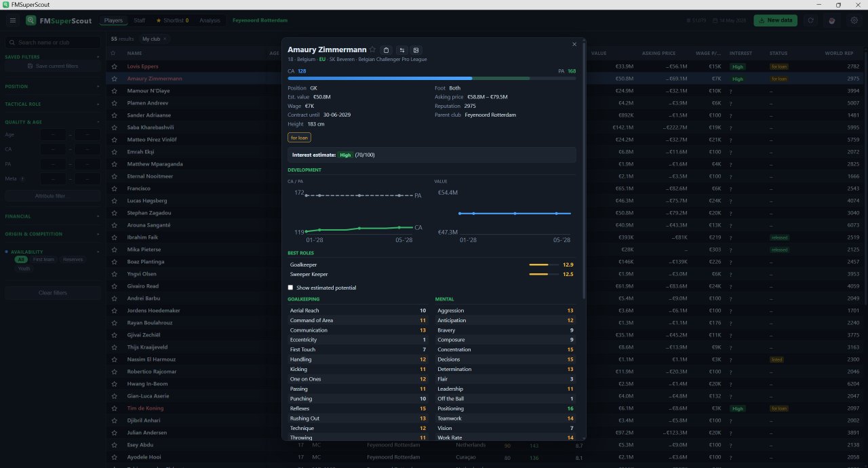Click the FMSuperScout magnifier logo
This screenshot has height=468, width=868.
click(x=31, y=20)
